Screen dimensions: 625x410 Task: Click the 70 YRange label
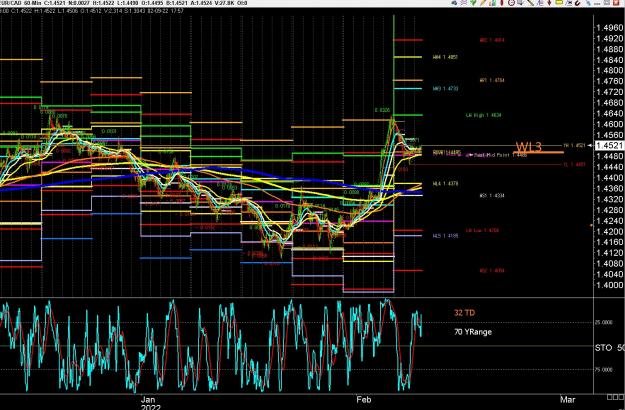tap(473, 332)
